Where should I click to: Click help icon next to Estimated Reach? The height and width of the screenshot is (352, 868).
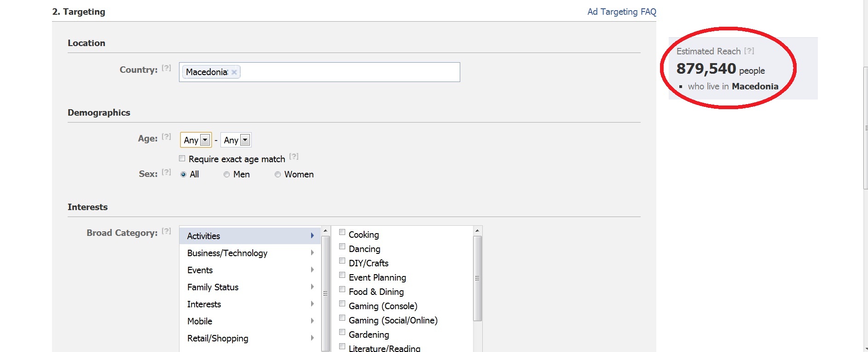[749, 51]
